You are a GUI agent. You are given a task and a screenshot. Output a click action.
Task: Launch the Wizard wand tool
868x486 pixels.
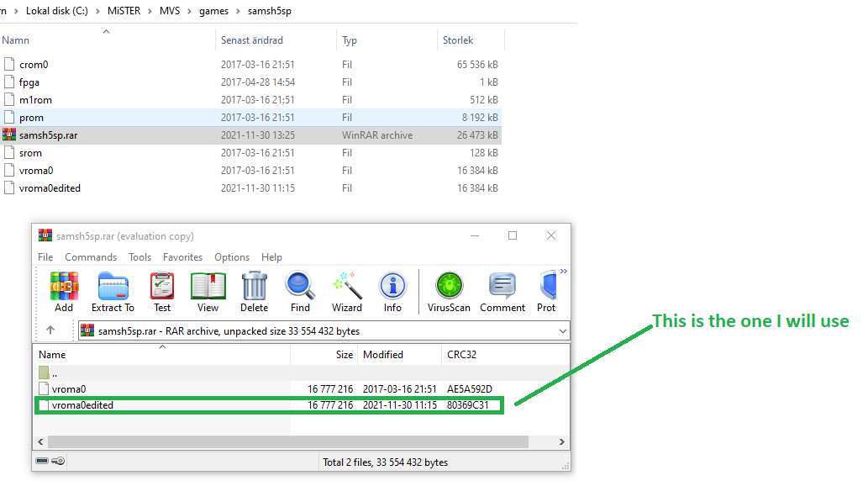coord(347,292)
